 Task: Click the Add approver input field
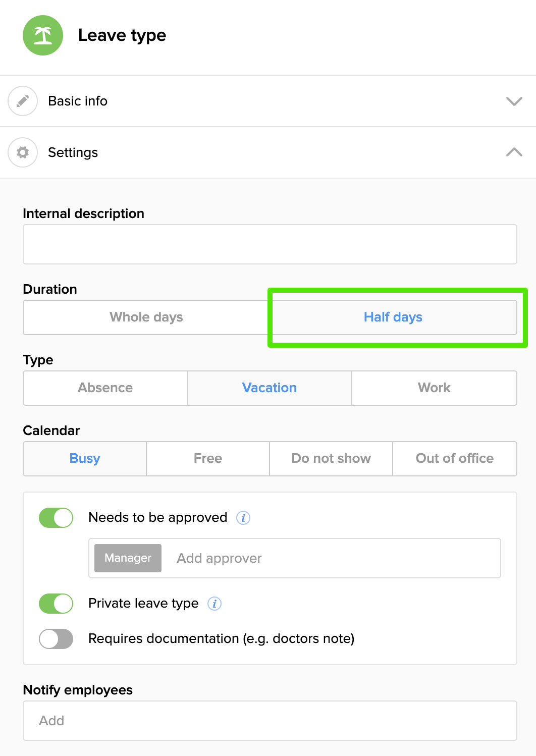328,558
